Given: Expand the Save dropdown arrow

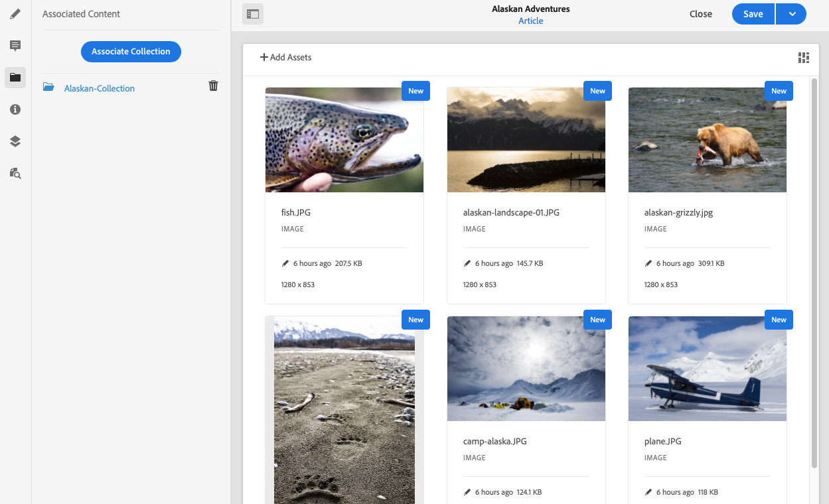Looking at the screenshot, I should pyautogui.click(x=791, y=14).
